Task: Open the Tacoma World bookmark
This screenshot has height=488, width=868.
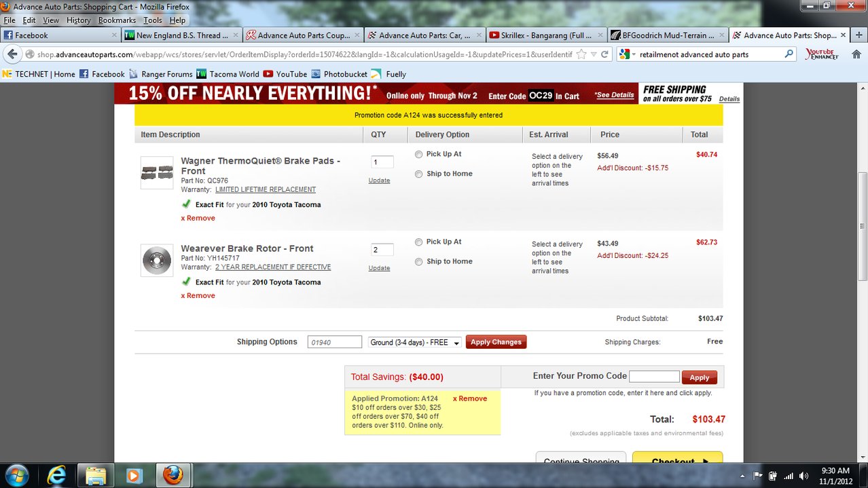Action: click(228, 74)
